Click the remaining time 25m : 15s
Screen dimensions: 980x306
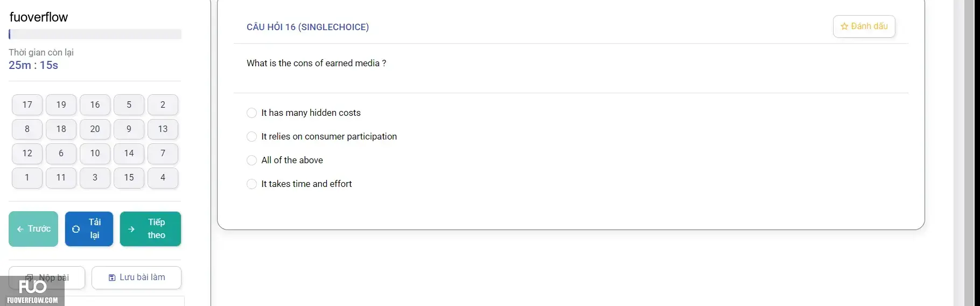tap(33, 65)
